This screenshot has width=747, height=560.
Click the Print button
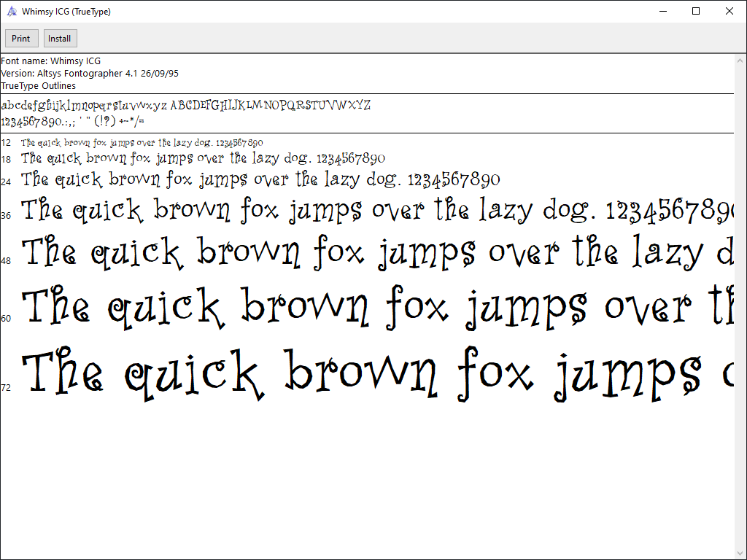tap(21, 39)
